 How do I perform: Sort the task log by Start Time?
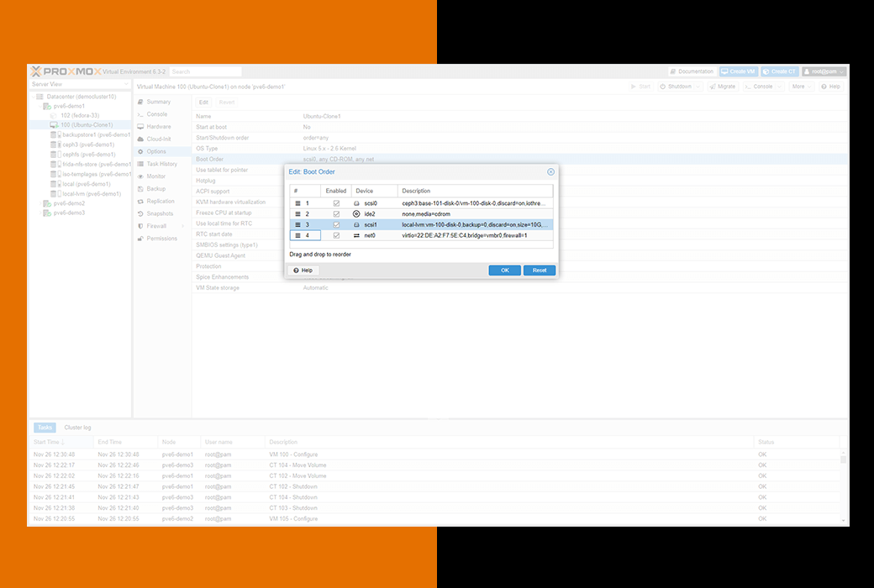point(62,442)
